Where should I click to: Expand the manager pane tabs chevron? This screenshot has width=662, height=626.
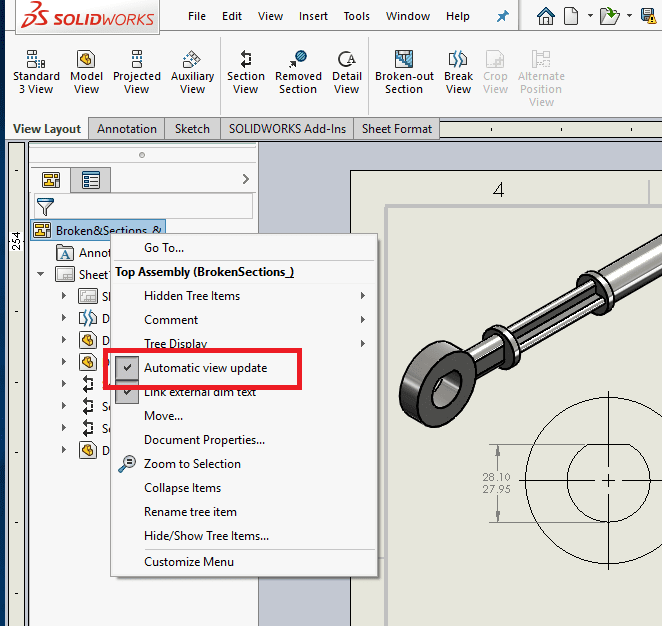(x=246, y=179)
